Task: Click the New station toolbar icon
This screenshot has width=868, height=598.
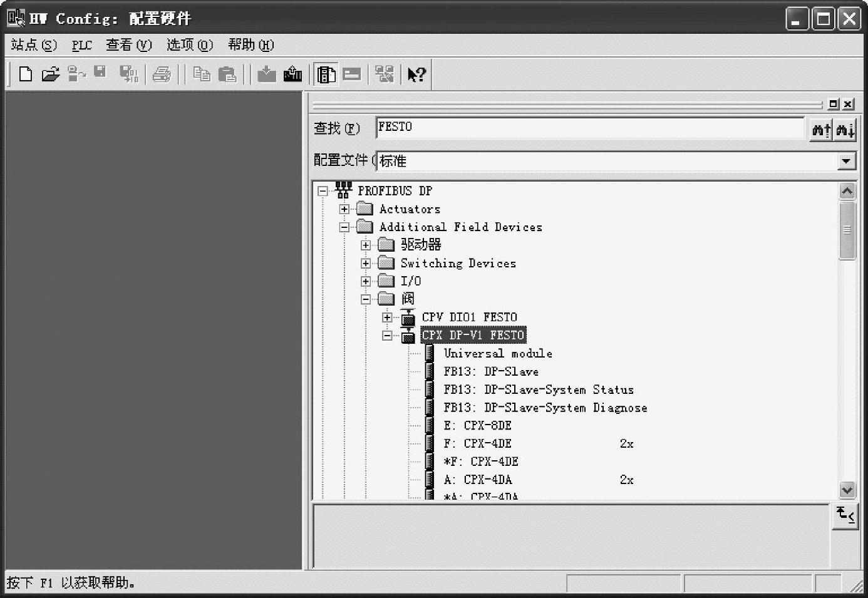Action: pyautogui.click(x=25, y=74)
